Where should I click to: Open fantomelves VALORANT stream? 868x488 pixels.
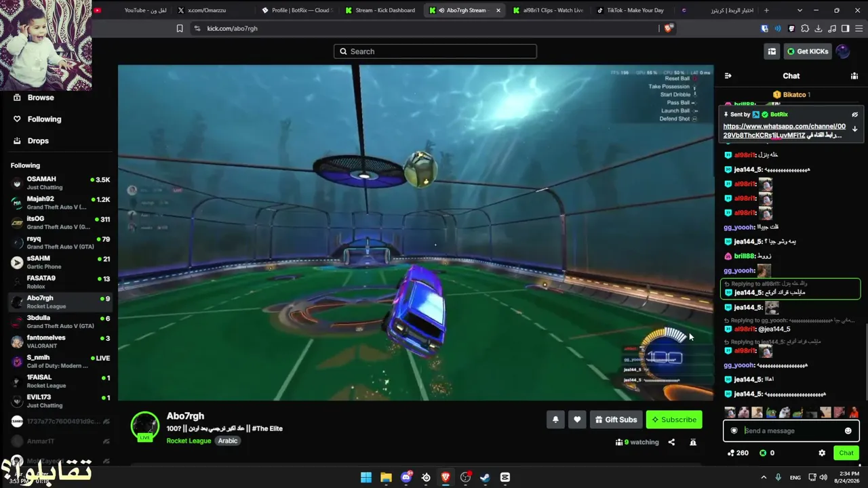(x=60, y=341)
